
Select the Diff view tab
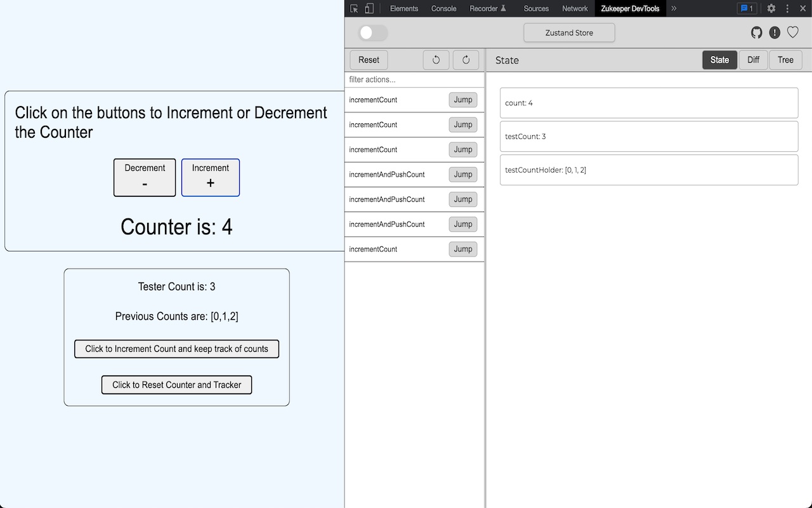(753, 60)
